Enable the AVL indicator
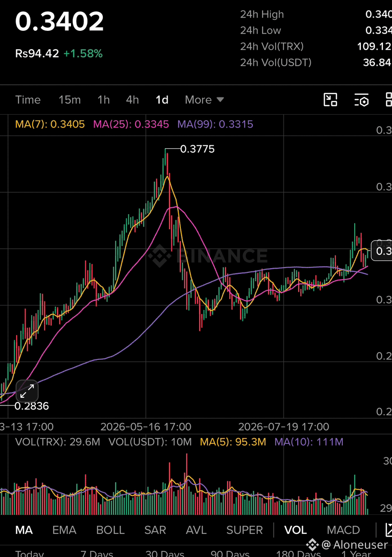392x557 pixels. click(x=196, y=530)
